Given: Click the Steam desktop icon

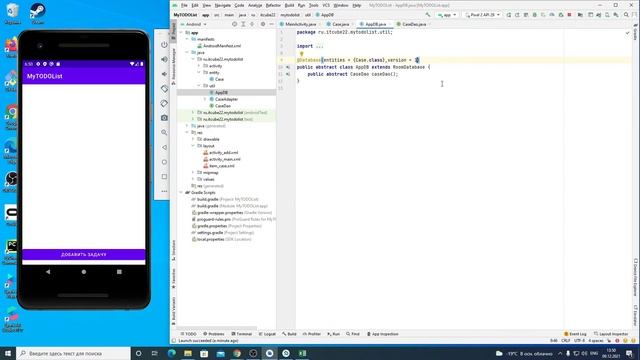Looking at the screenshot, I should [38, 13].
